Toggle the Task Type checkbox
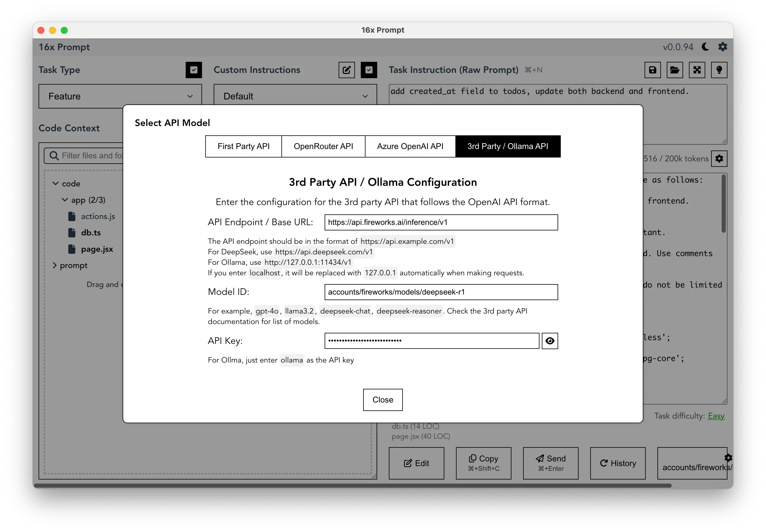Viewport: 766px width, 532px height. pos(194,70)
